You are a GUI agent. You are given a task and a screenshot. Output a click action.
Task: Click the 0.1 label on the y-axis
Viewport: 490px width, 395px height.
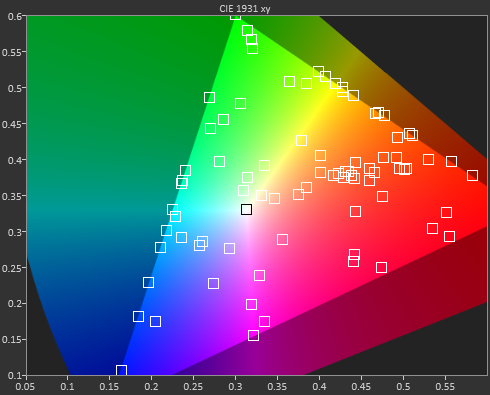pos(15,376)
